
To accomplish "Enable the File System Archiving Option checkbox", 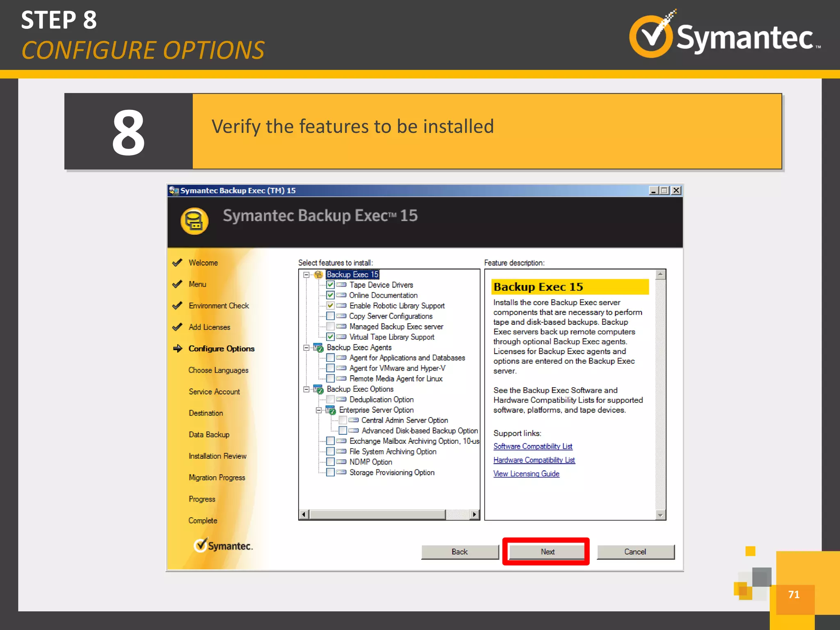I will coord(330,452).
